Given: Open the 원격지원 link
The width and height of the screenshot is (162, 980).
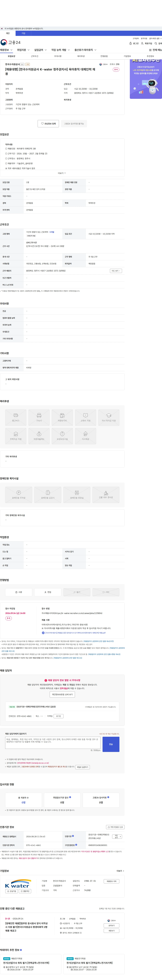Looking at the screenshot, I should (144, 38).
